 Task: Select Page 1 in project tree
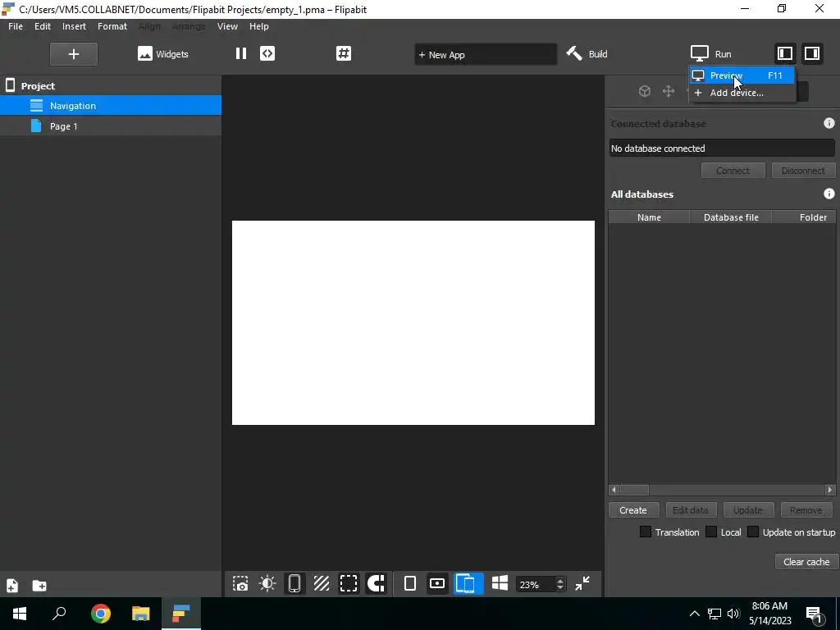111,126
